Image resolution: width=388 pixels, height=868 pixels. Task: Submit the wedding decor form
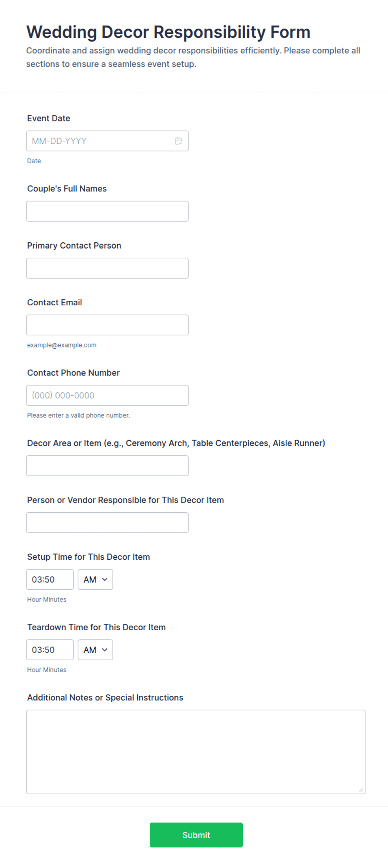pos(196,835)
